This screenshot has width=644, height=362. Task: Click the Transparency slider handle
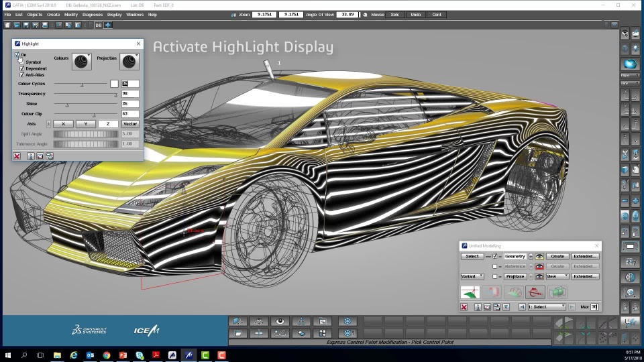tap(115, 95)
